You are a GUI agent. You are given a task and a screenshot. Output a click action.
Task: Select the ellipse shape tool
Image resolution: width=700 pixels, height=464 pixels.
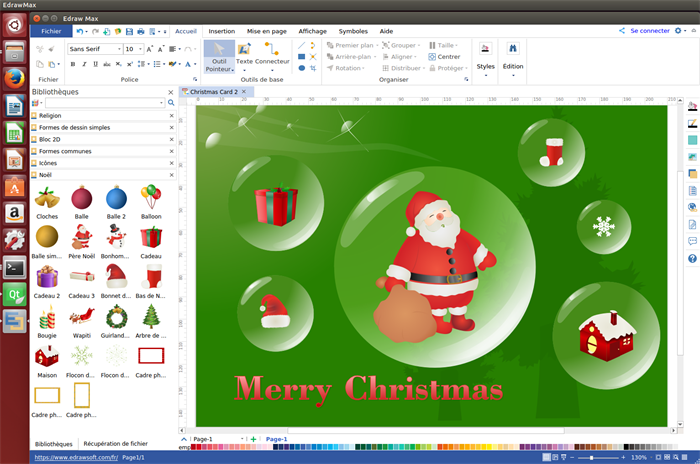(x=301, y=68)
